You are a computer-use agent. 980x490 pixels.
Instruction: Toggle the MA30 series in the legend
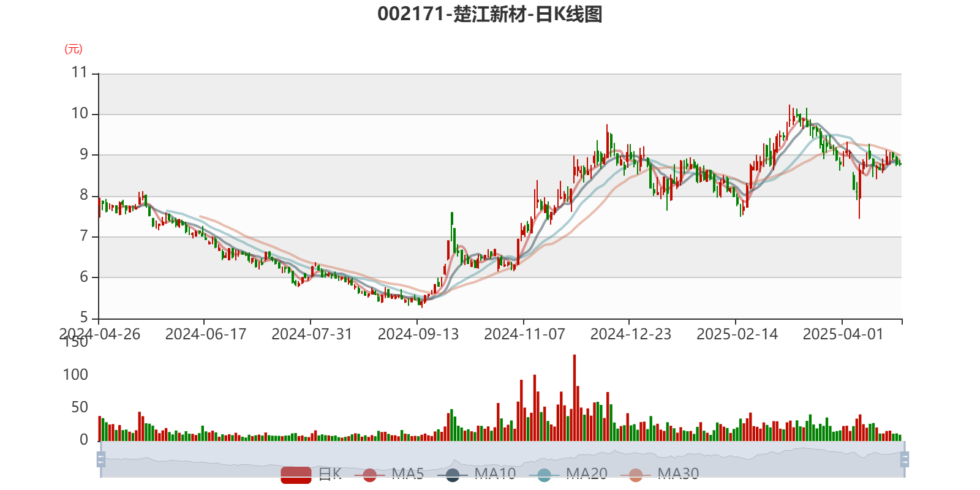click(x=636, y=475)
